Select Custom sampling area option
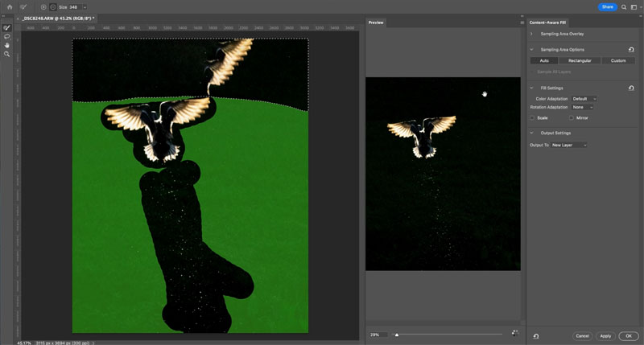Screen dimensions: 644x345 (x=617, y=60)
